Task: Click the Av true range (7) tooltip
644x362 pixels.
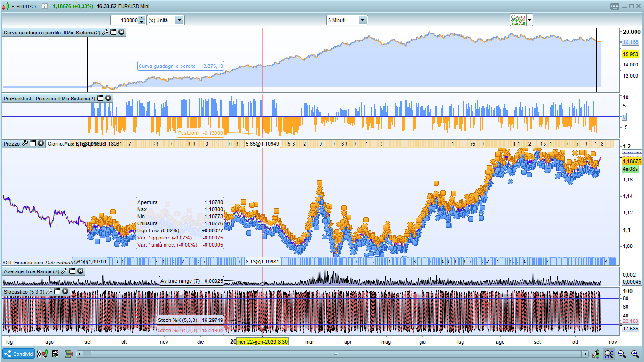Action: pos(192,281)
